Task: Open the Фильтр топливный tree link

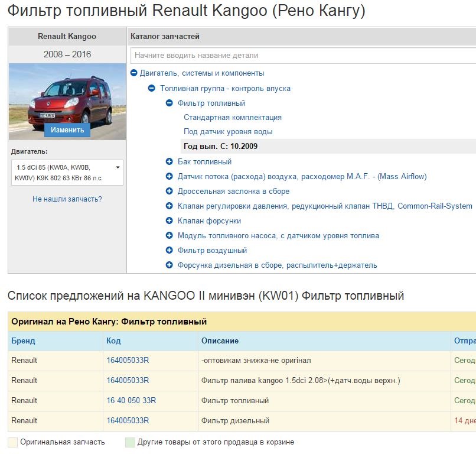Action: click(x=211, y=103)
